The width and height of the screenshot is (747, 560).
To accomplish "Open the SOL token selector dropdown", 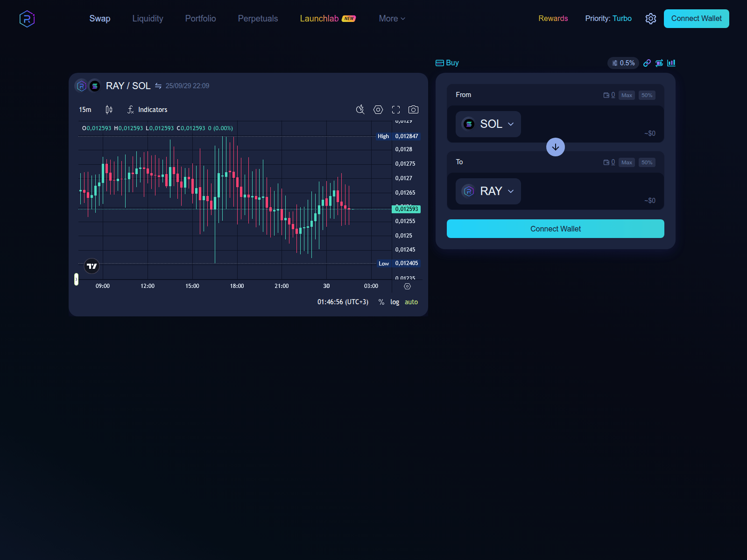I will click(488, 124).
